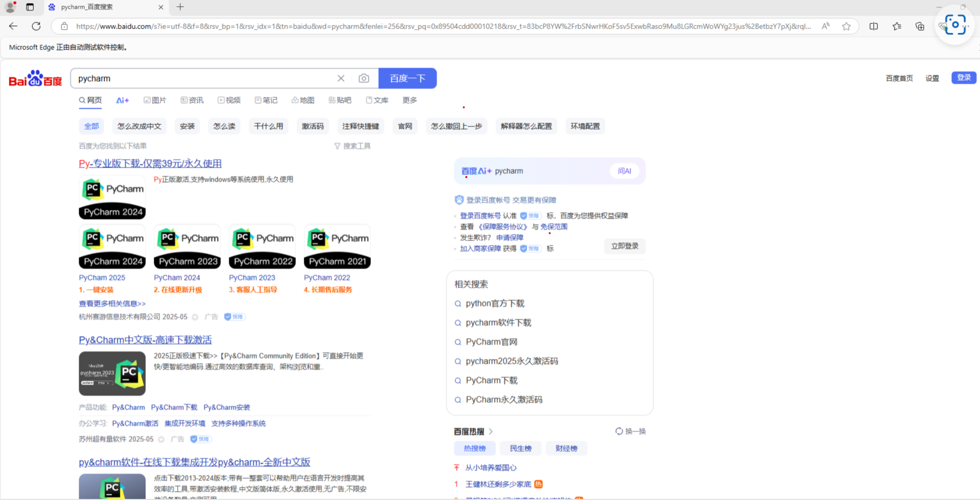Switch to the 笔记 tab
The width and height of the screenshot is (980, 500).
(x=266, y=100)
